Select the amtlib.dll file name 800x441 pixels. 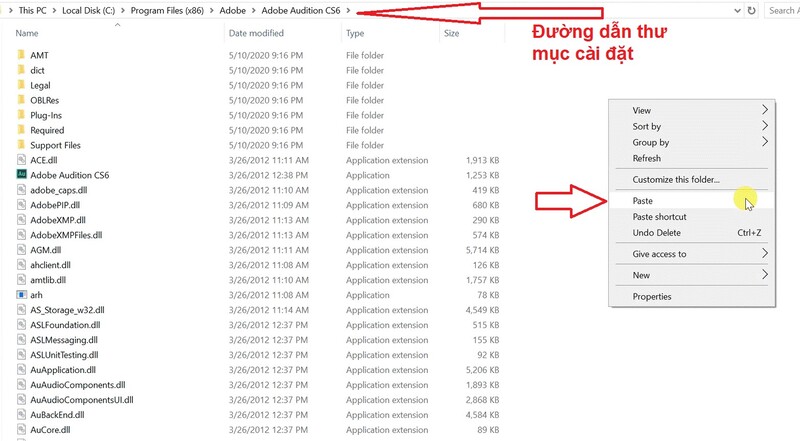pyautogui.click(x=48, y=280)
